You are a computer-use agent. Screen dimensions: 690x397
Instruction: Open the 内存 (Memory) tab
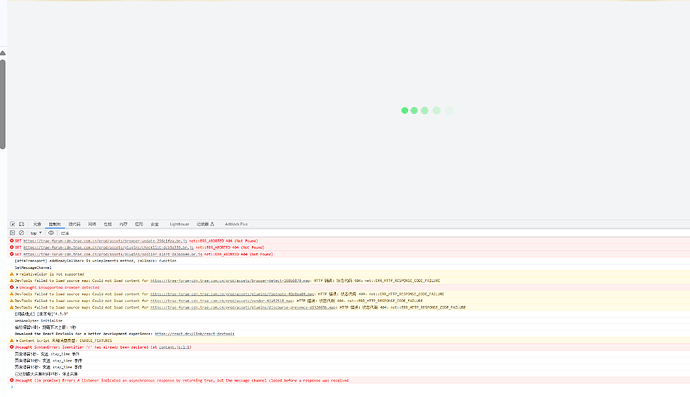123,224
